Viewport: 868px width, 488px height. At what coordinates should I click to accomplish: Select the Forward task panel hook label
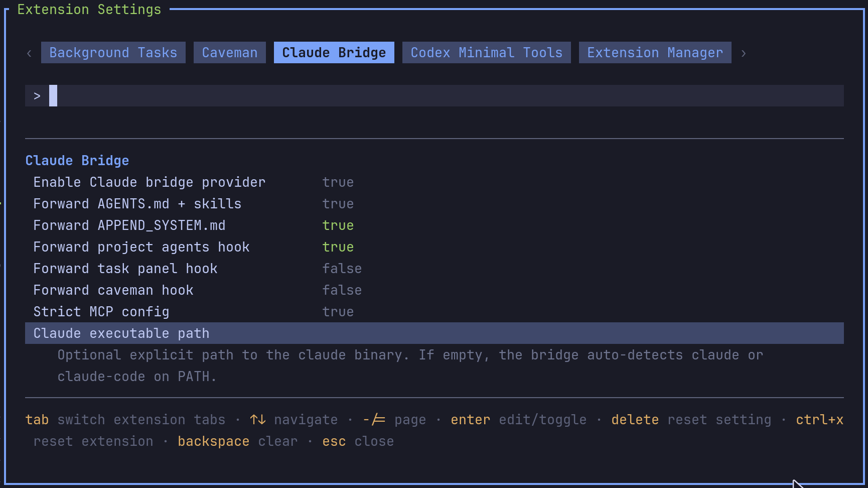point(125,269)
